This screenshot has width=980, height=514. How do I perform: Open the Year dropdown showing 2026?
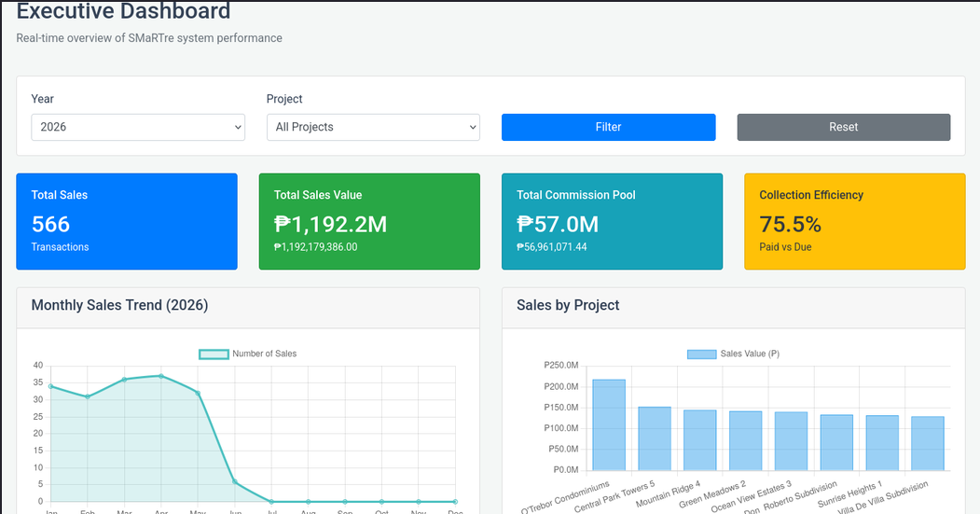(x=138, y=127)
